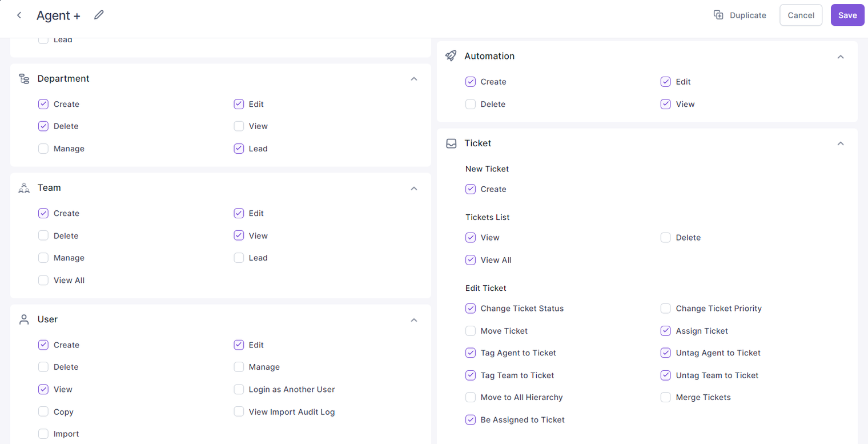Click the Team people icon
Screen dimensions: 868x444
click(x=24, y=188)
